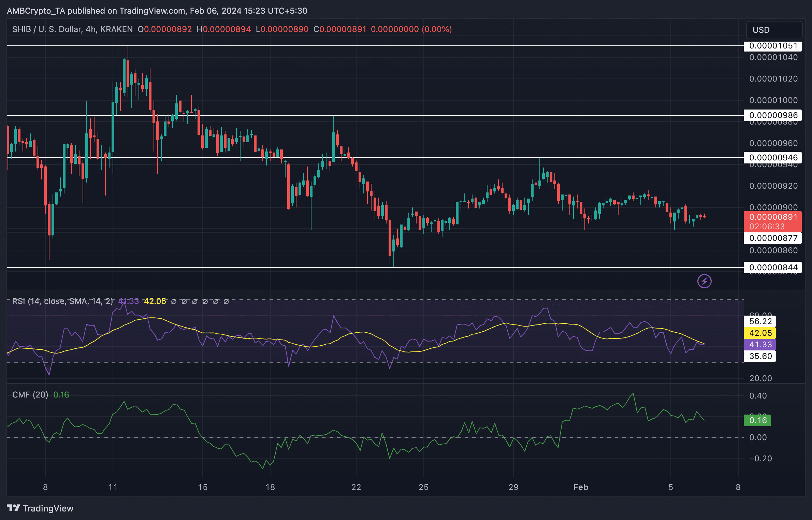Click the 0.00000920 price scale label

coord(773,186)
